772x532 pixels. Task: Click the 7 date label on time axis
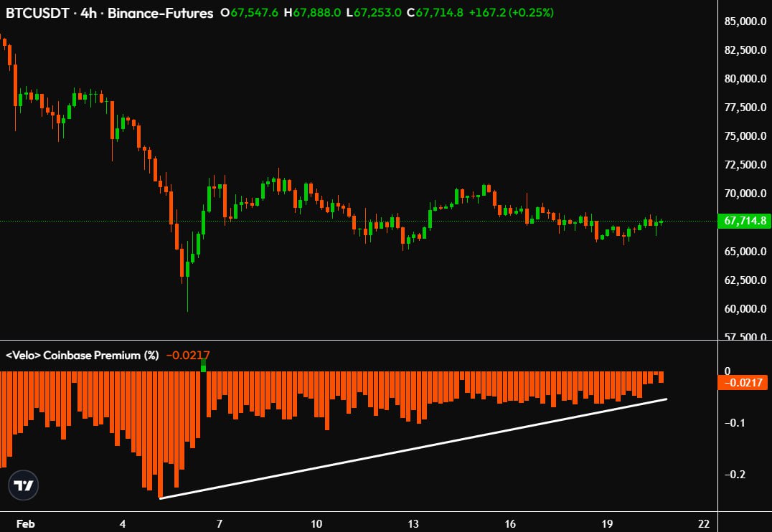tap(220, 523)
